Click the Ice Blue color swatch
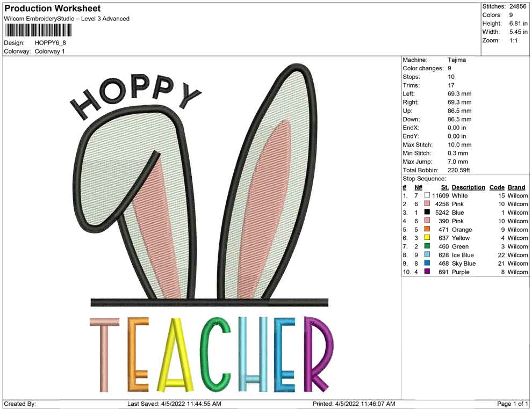Viewport: 532px width, 409px height. point(427,254)
